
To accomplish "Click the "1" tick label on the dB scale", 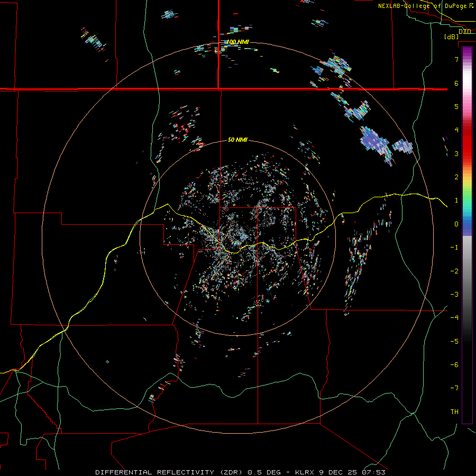I will coord(456,200).
